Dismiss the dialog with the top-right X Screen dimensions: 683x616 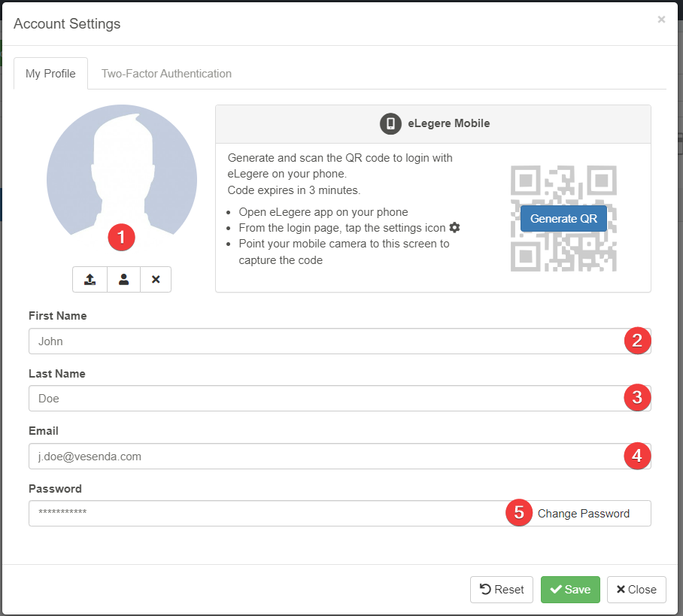[661, 20]
